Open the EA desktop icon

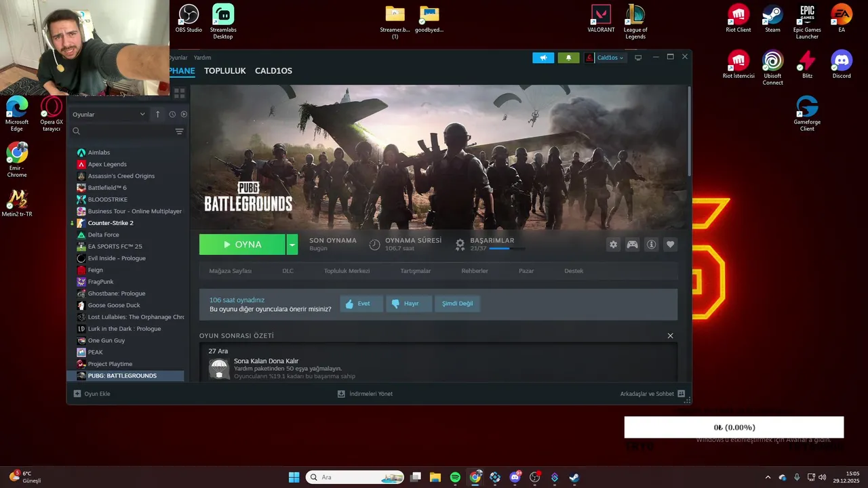click(x=842, y=18)
